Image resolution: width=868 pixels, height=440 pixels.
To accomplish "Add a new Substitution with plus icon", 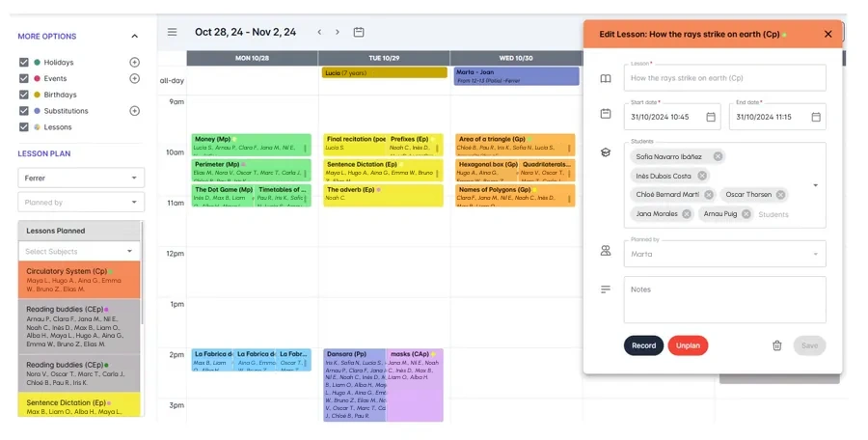I will point(134,111).
